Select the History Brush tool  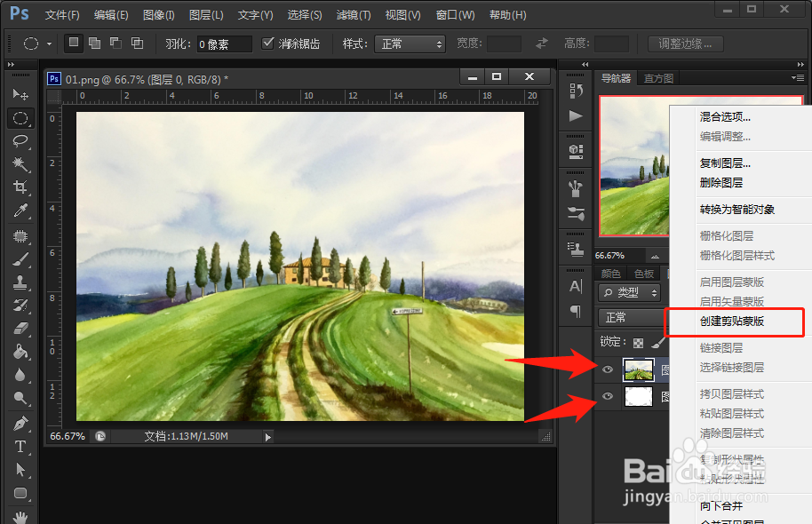tap(20, 306)
